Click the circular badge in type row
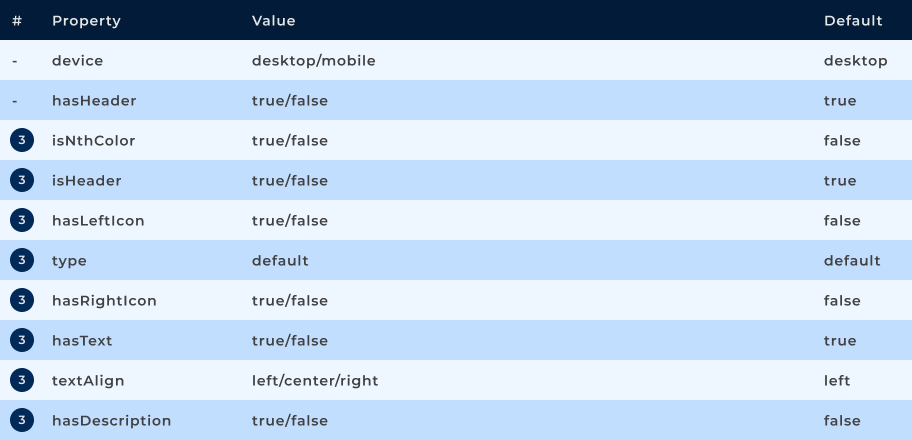Image resolution: width=912 pixels, height=440 pixels. pyautogui.click(x=22, y=261)
